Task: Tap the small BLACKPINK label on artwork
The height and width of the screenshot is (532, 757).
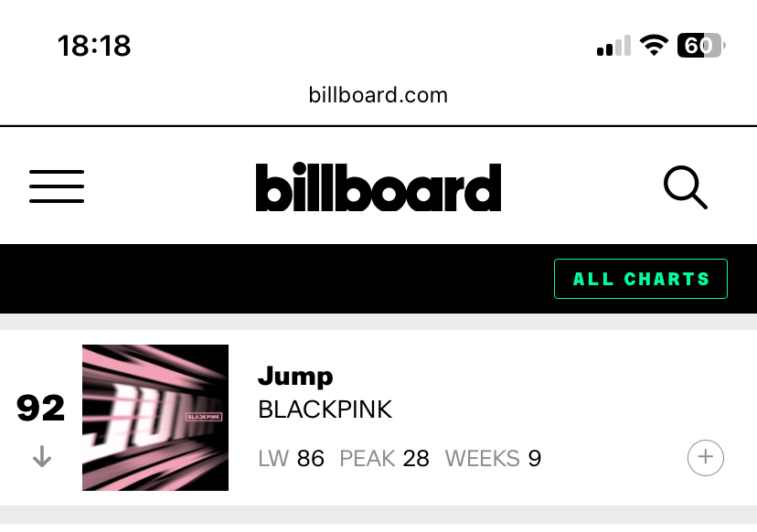Action: (x=204, y=417)
